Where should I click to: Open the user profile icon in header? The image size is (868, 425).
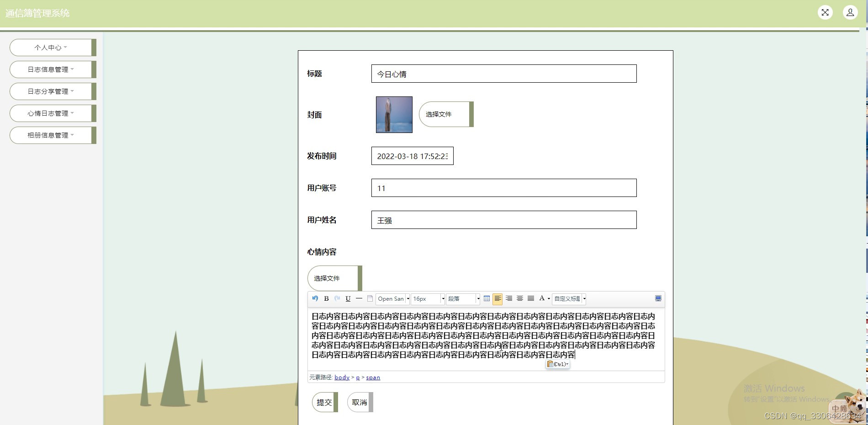coord(850,12)
